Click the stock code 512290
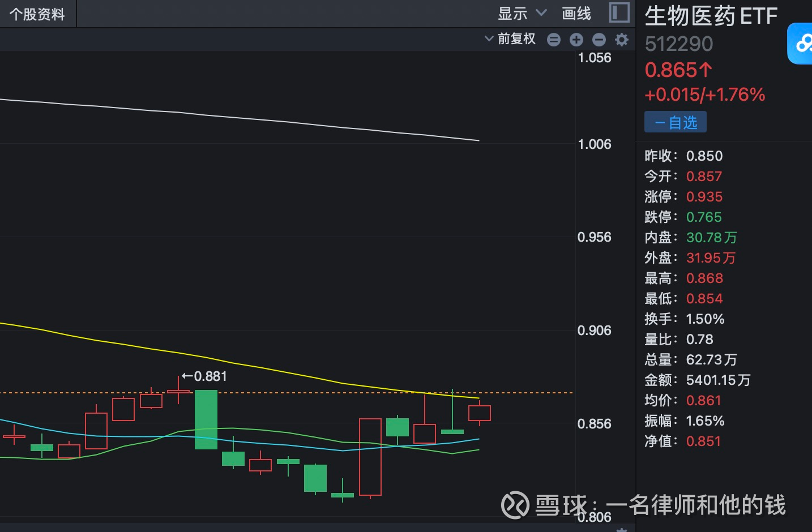 coord(679,44)
